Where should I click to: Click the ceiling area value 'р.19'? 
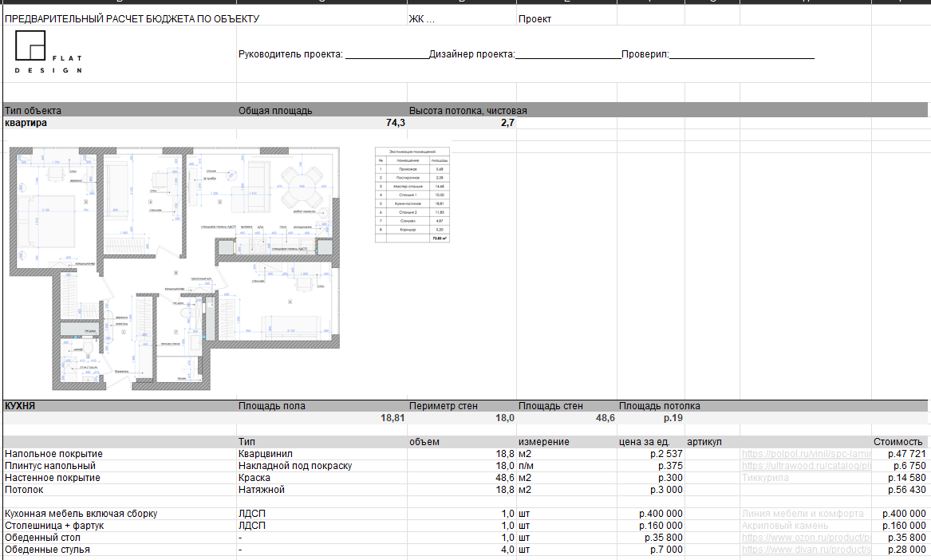(673, 418)
